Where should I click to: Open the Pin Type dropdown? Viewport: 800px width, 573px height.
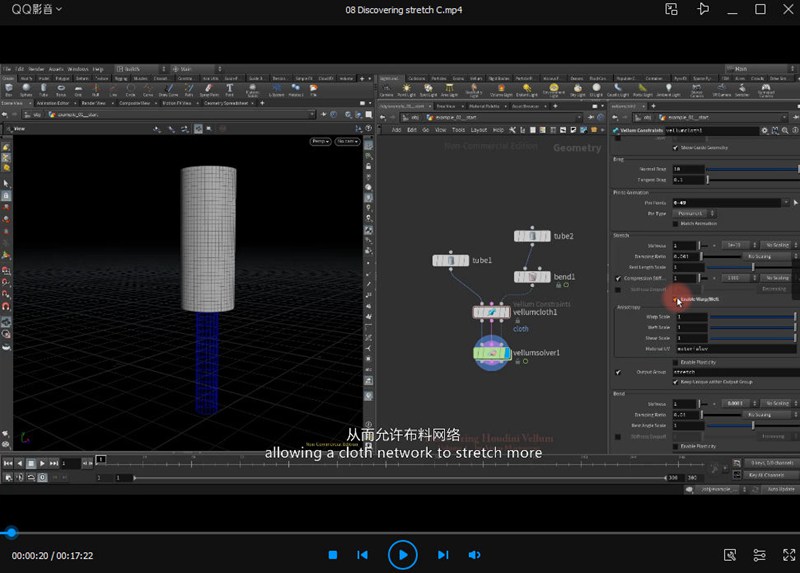pos(692,213)
